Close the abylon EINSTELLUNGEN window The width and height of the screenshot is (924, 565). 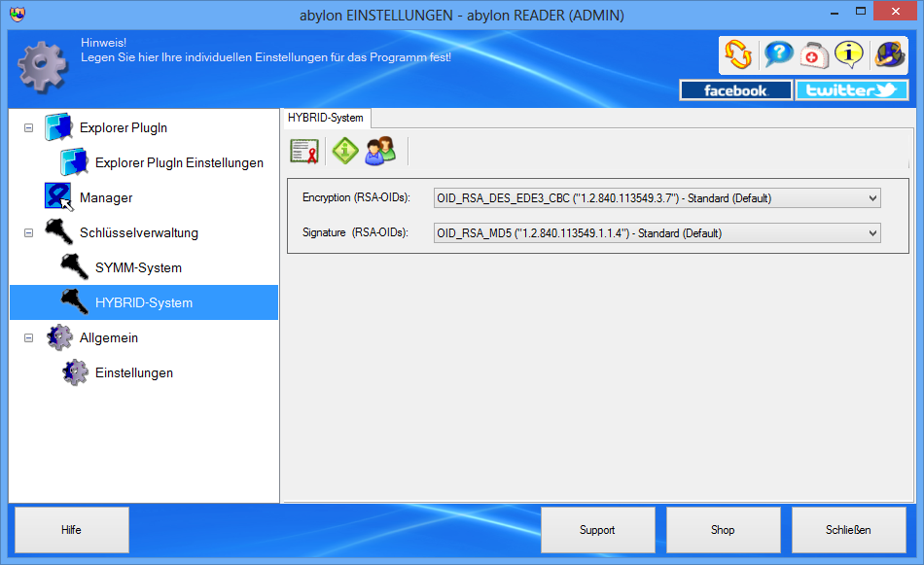coord(896,12)
